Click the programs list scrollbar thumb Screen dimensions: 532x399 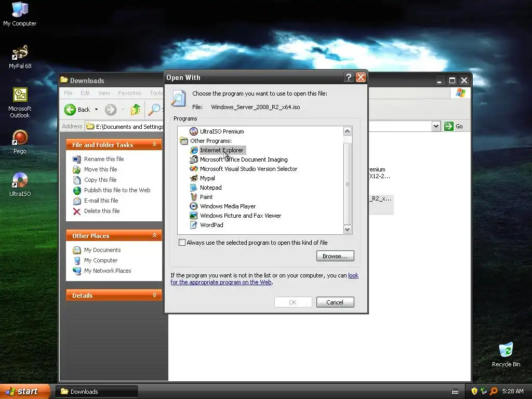point(347,183)
